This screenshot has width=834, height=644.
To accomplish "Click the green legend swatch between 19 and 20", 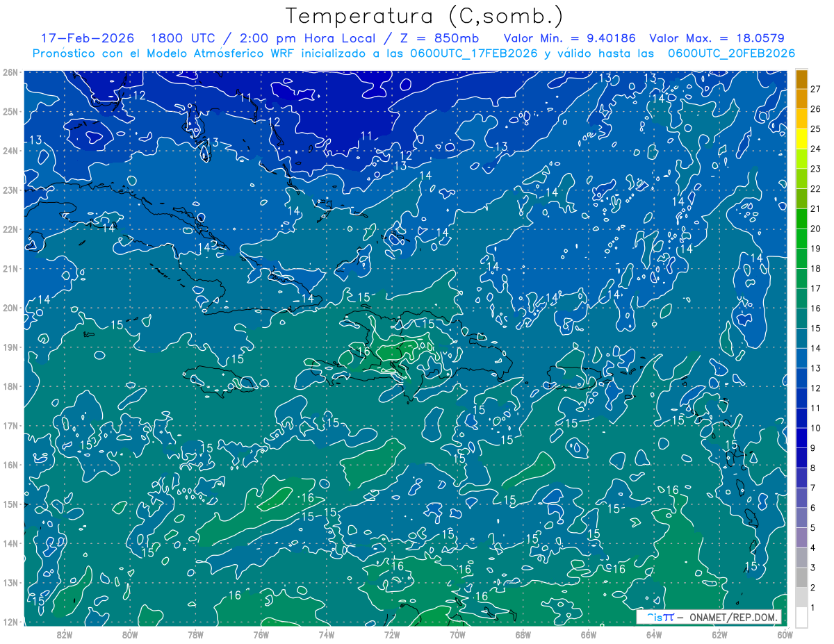I will click(801, 239).
